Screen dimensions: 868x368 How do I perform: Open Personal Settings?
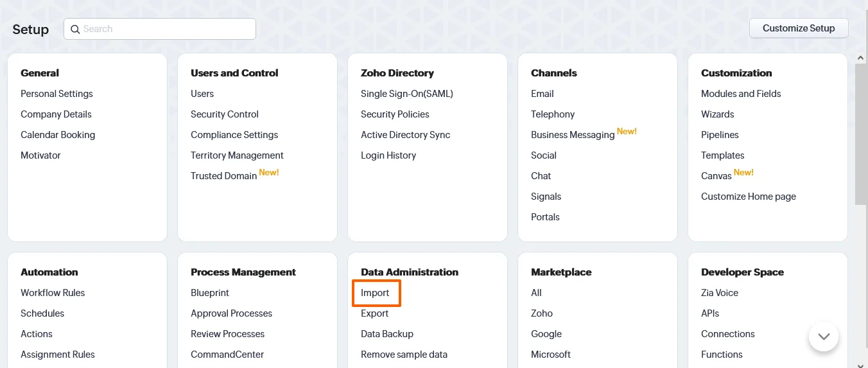point(56,94)
